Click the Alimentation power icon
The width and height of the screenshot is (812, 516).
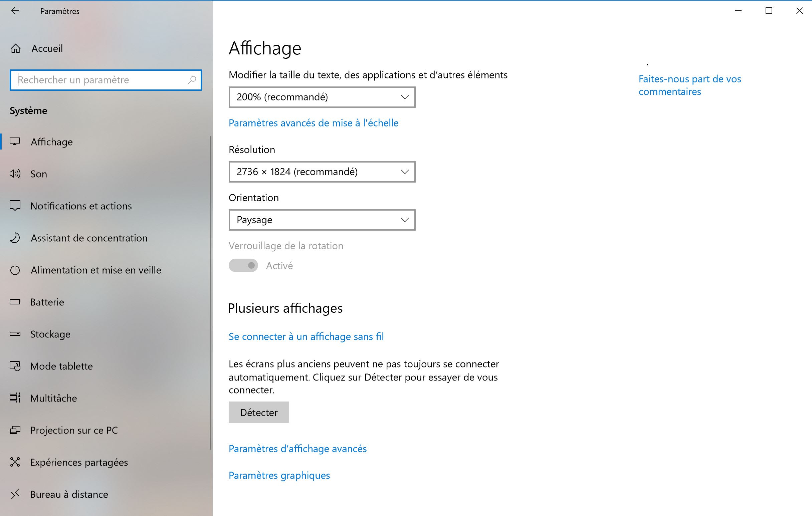point(15,270)
